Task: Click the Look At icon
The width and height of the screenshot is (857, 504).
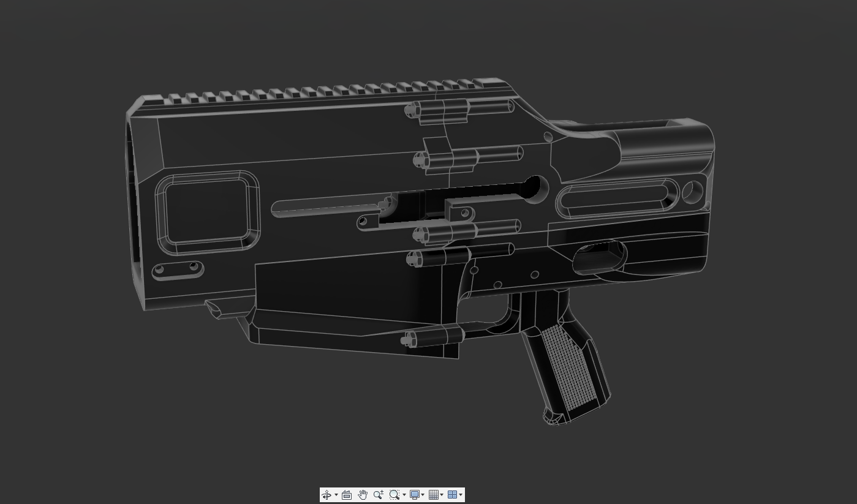Action: (x=346, y=495)
